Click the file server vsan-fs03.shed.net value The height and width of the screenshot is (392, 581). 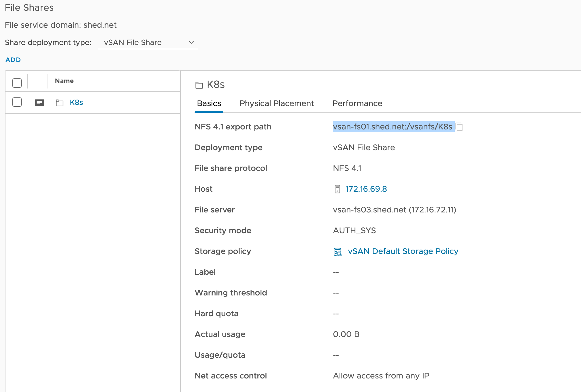(x=394, y=210)
